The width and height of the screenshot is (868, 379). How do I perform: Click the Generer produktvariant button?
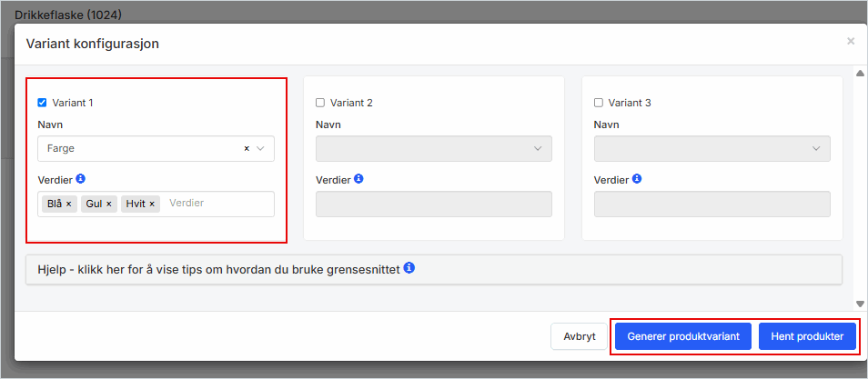click(682, 336)
